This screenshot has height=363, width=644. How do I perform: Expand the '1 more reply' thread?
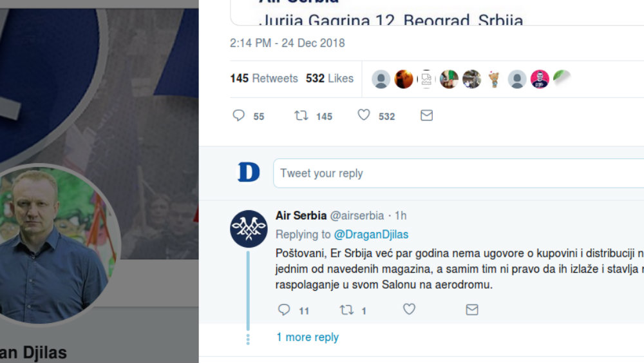[307, 337]
